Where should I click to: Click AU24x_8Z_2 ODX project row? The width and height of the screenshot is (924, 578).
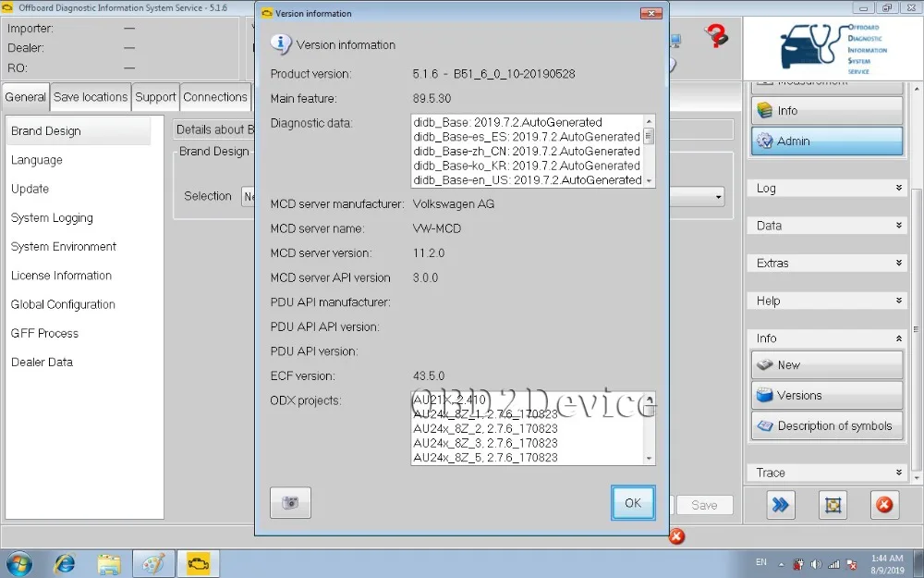486,428
